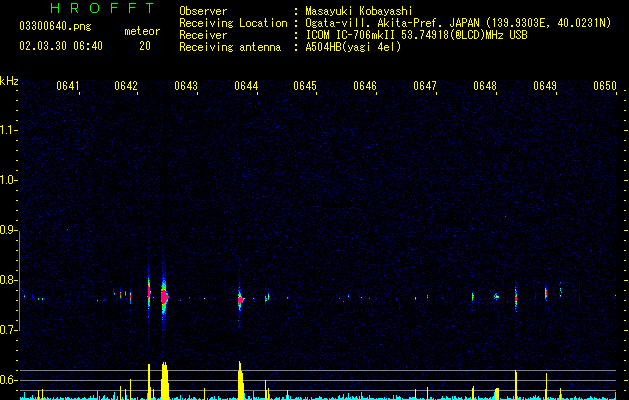Click the Receiving Location label

(x=233, y=23)
